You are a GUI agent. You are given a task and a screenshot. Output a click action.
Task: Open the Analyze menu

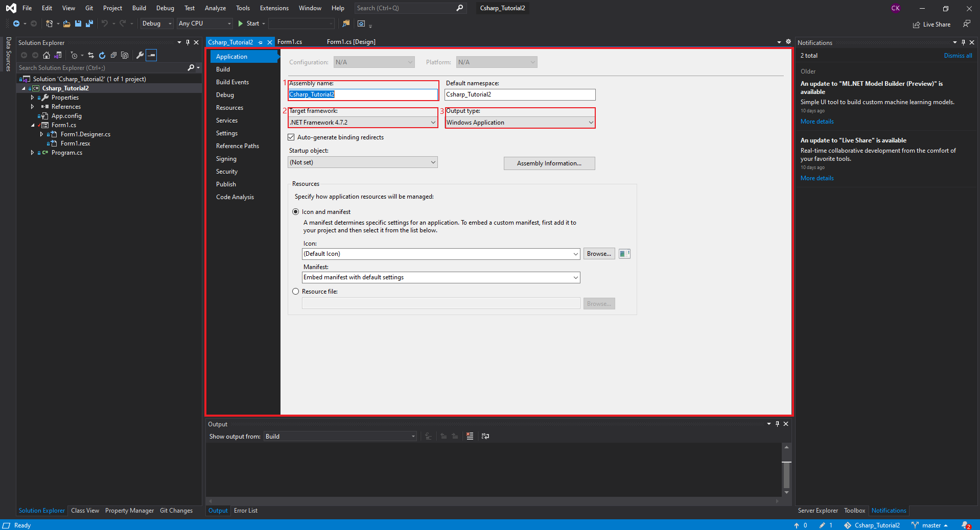pos(215,8)
